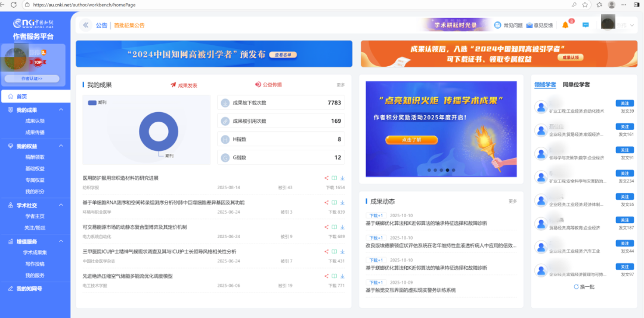Click download icon for 可交易能源市场 article
The height and width of the screenshot is (318, 644).
point(342,227)
